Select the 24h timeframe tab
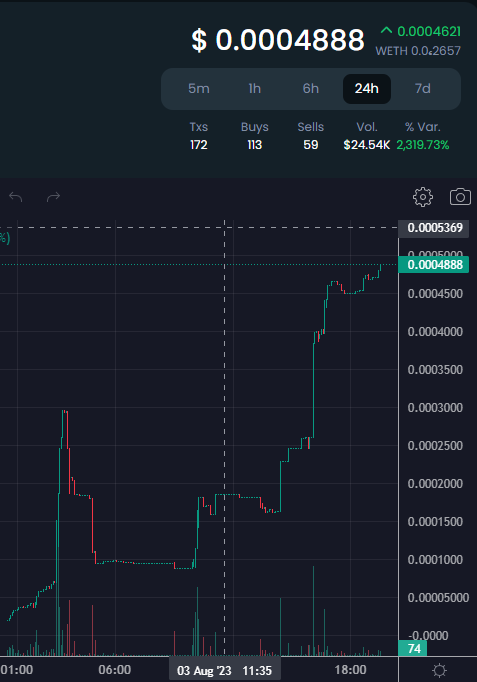The height and width of the screenshot is (682, 477). point(367,89)
